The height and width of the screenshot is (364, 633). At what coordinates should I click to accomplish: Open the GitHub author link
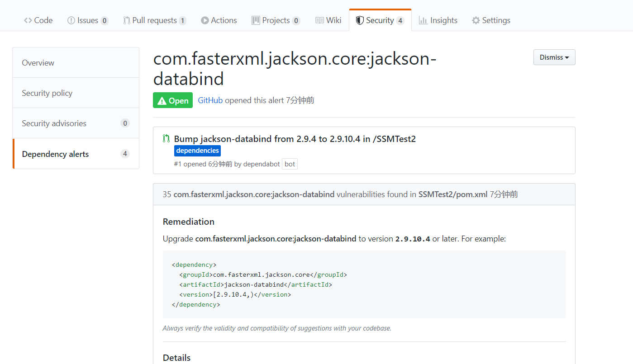click(x=210, y=100)
